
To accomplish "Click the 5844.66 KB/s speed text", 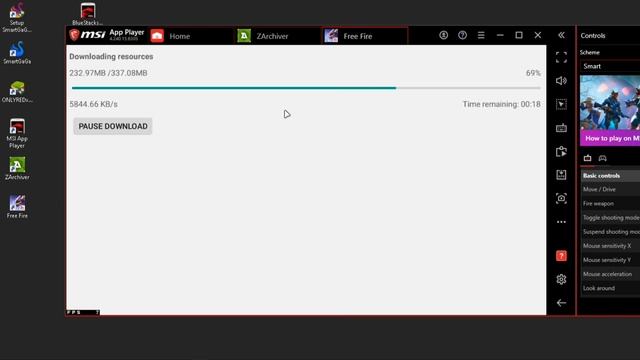I will click(93, 104).
